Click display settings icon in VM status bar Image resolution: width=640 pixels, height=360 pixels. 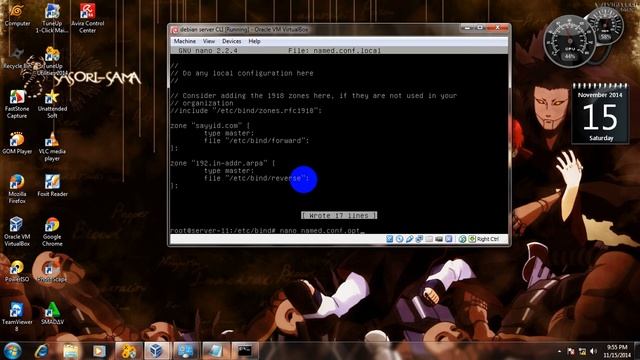click(x=449, y=239)
